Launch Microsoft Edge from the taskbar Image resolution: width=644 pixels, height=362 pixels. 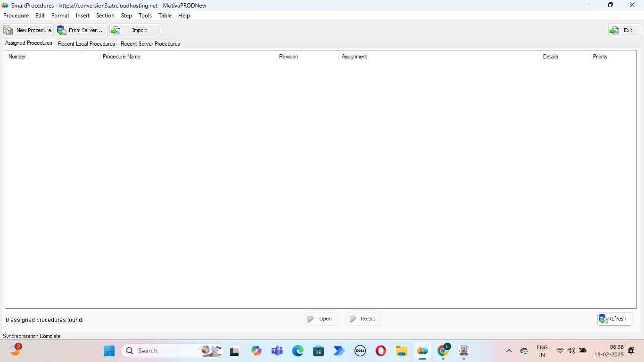coord(297,351)
